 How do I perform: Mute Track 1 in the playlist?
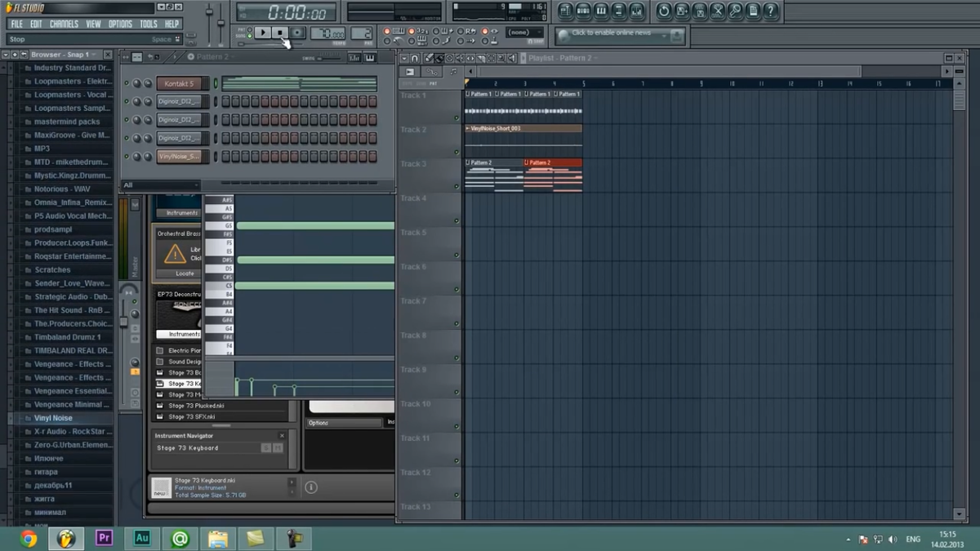[457, 118]
